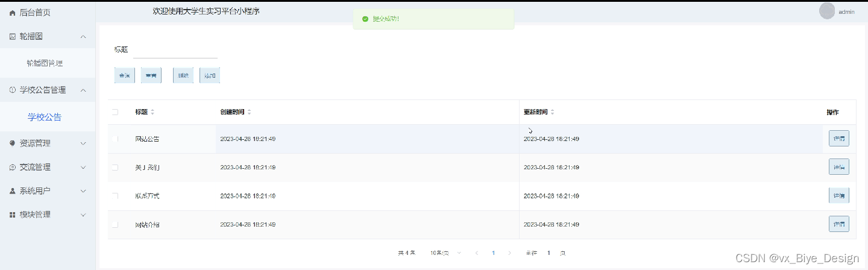The height and width of the screenshot is (270, 868).
Task: Click the admin avatar circle
Action: tap(828, 11)
